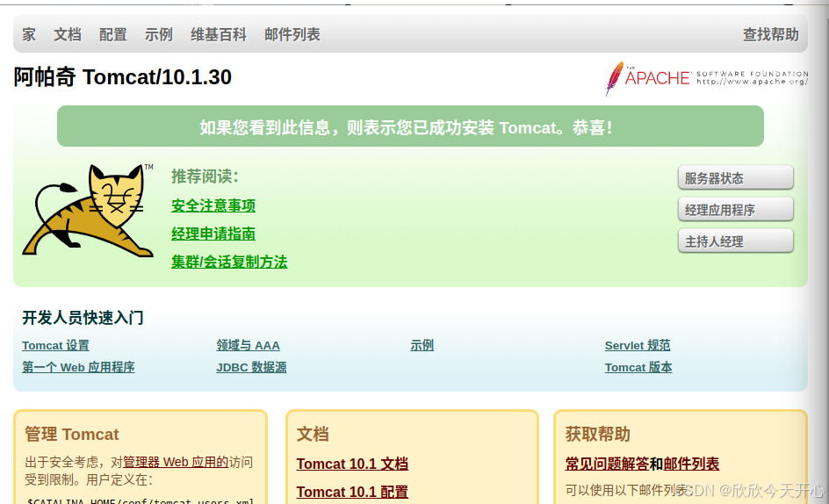
Task: Click the 服务器状态 button
Action: point(736,177)
